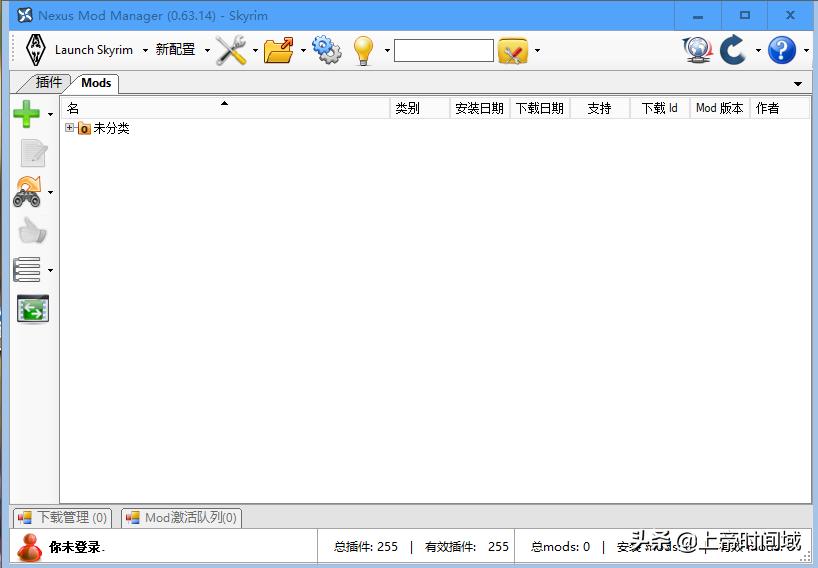This screenshot has width=818, height=568.
Task: Switch to the 插件 tab
Action: tap(48, 82)
